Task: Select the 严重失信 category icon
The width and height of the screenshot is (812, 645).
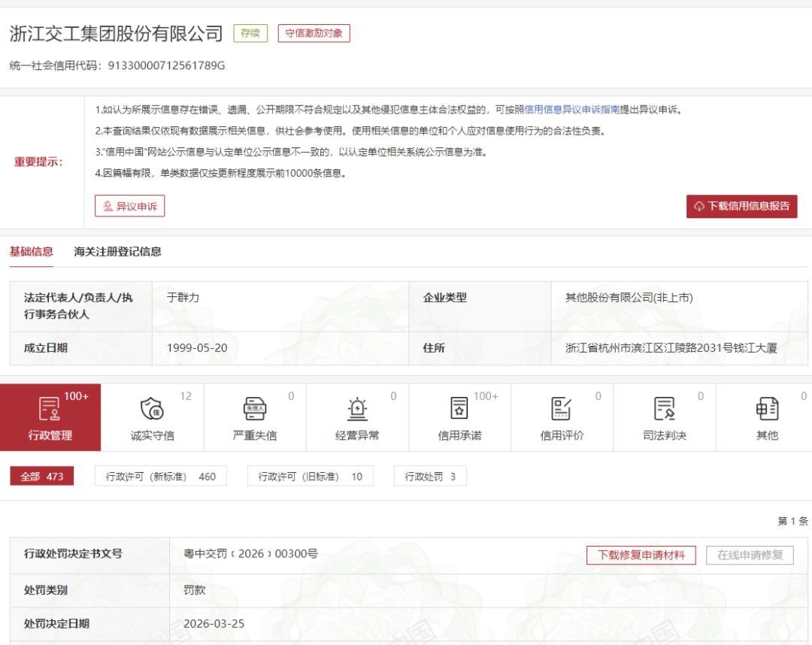Action: tap(255, 409)
